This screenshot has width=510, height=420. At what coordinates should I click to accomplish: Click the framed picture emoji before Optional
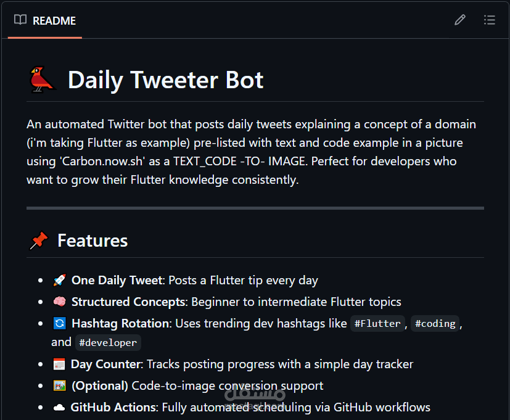coord(60,385)
